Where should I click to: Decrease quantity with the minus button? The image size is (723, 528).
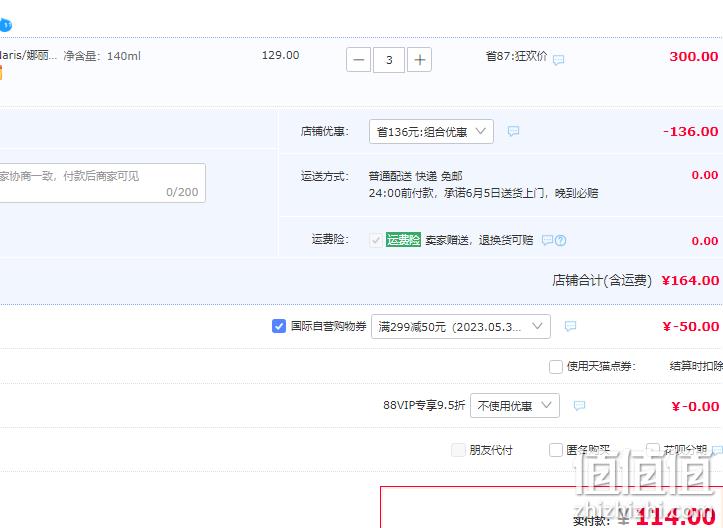coord(358,60)
